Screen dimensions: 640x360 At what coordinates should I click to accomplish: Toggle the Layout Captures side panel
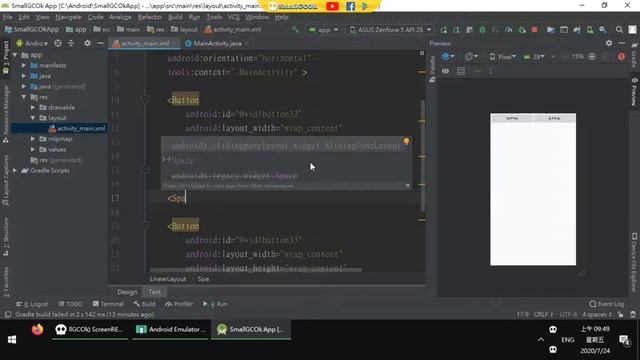(x=6, y=180)
